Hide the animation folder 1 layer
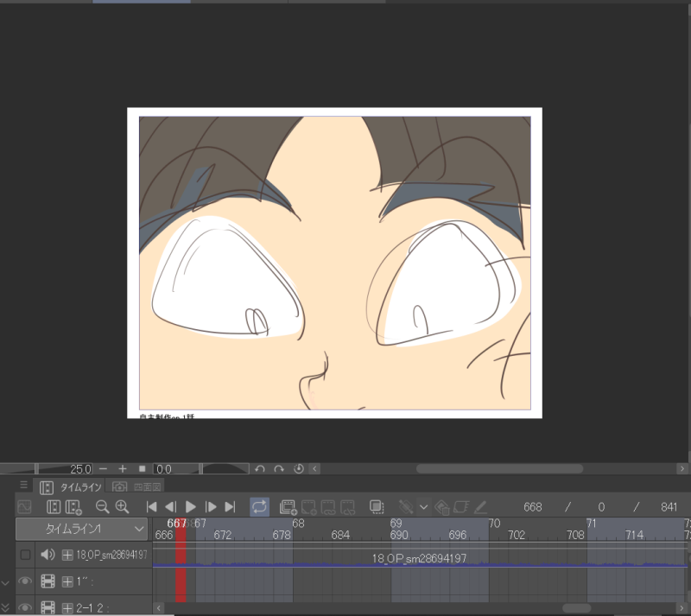Screen dimensions: 691x616 [x=25, y=582]
